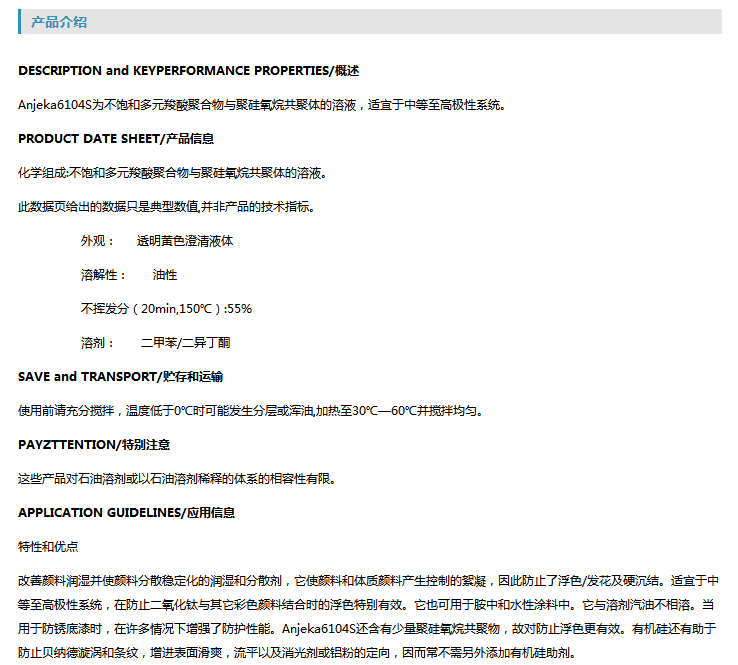Click the 溶剂 solvent label
The width and height of the screenshot is (738, 665).
98,343
